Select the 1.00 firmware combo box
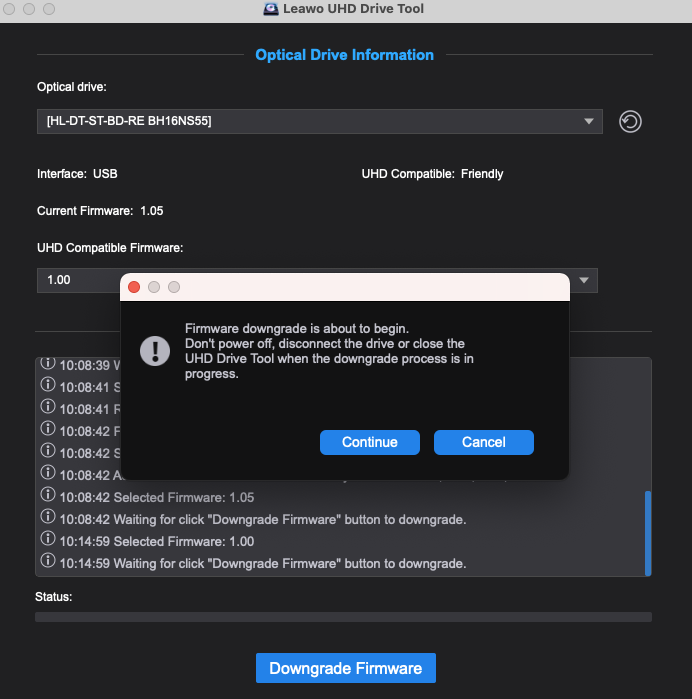This screenshot has height=699, width=692. (78, 280)
